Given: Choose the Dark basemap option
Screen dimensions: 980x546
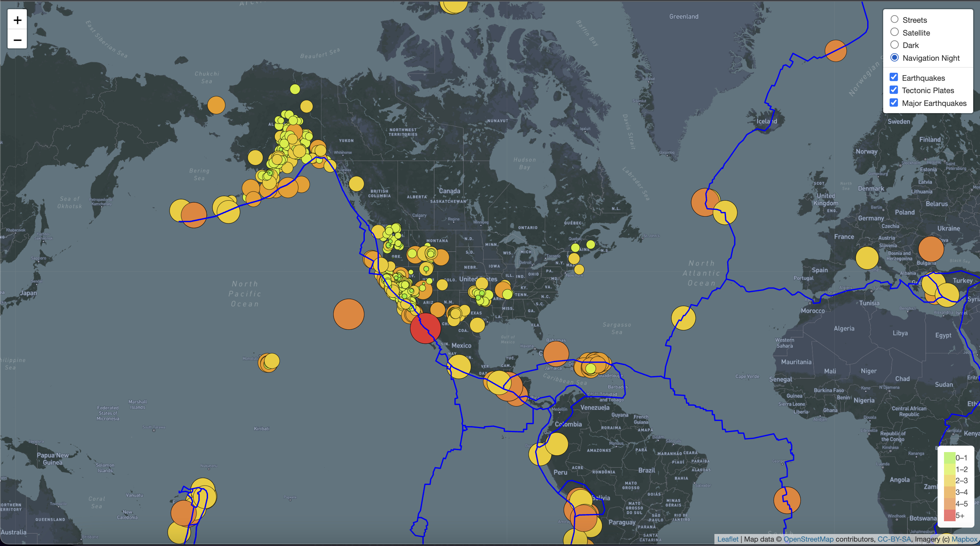Looking at the screenshot, I should 894,45.
